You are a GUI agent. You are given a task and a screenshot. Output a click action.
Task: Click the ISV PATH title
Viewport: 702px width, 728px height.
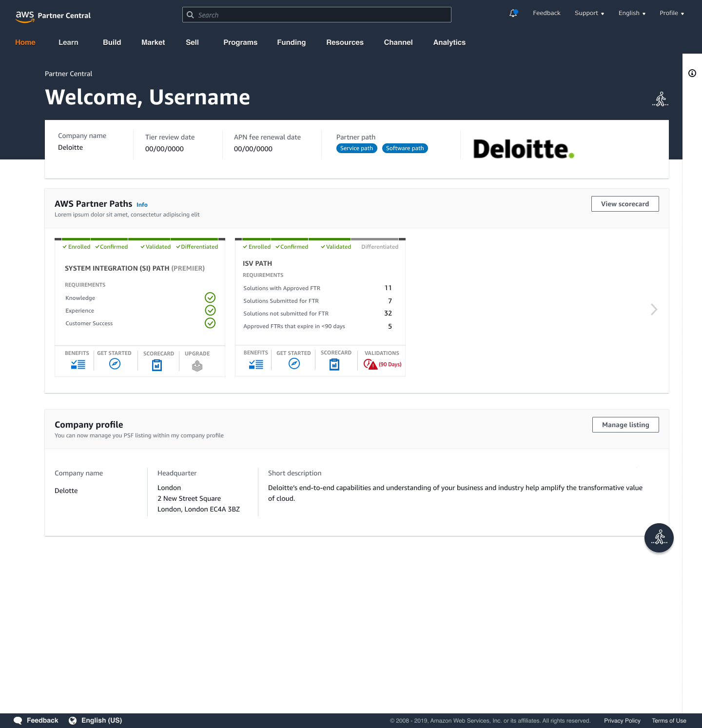(x=257, y=263)
